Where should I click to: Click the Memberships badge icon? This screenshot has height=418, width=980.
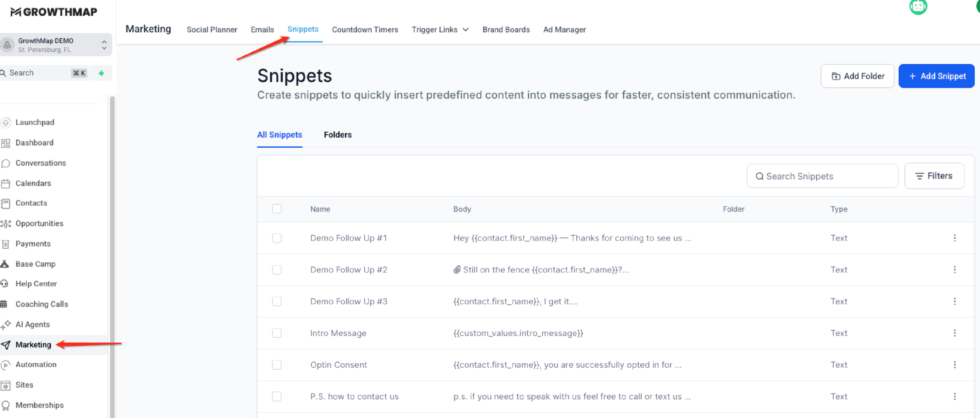5,406
